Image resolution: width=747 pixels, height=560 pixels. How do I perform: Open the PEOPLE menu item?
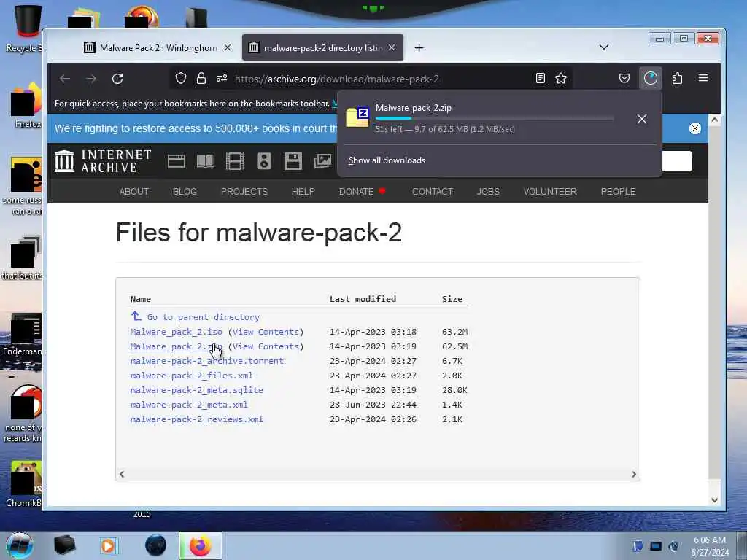click(x=619, y=192)
